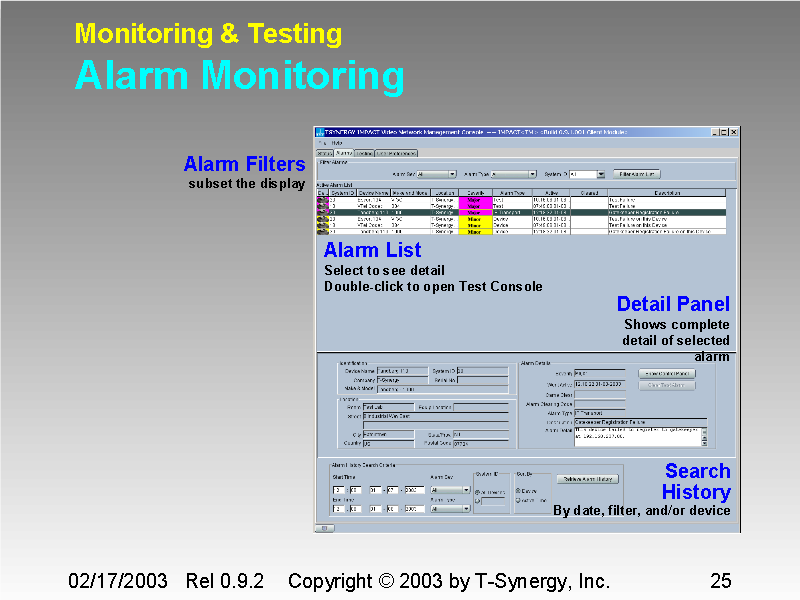Image resolution: width=800 pixels, height=600 pixels.
Task: Open the System ID filter dropdown
Action: click(602, 175)
